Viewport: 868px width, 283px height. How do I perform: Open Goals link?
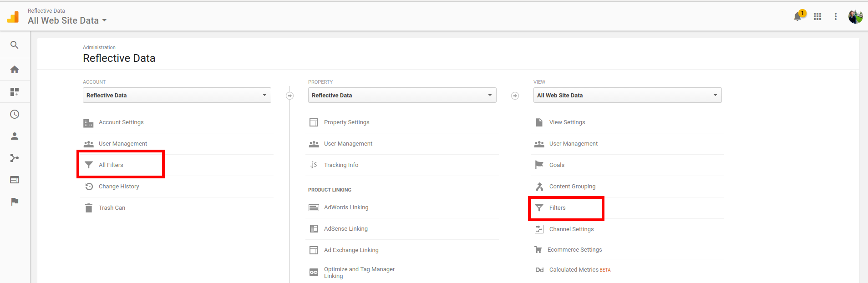pos(557,165)
